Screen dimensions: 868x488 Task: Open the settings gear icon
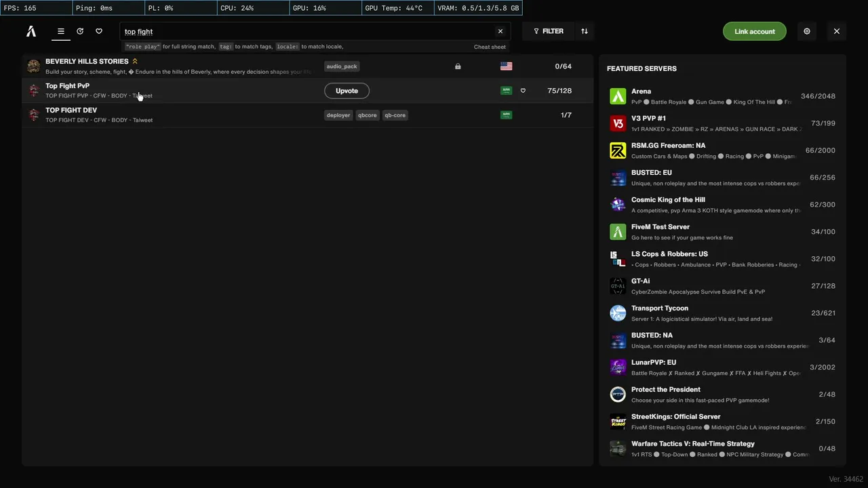(807, 31)
